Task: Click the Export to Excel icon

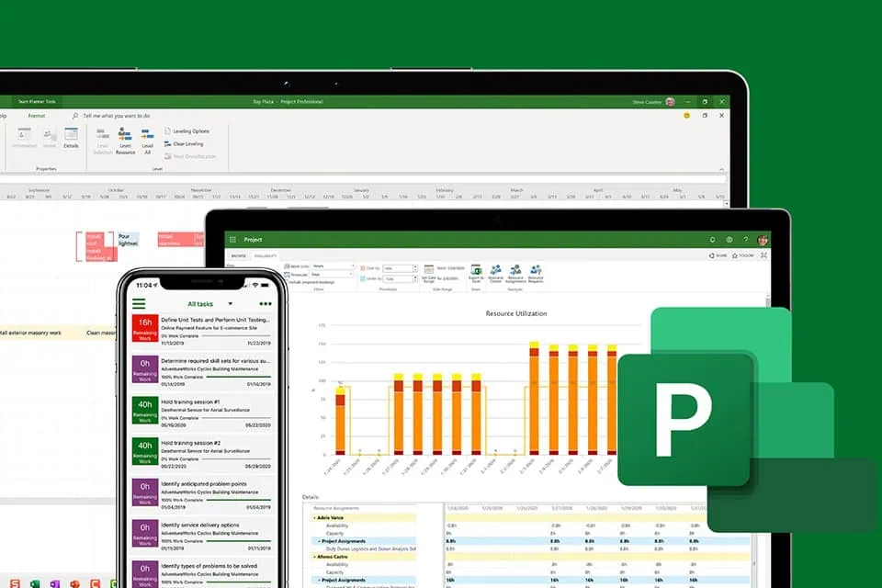Action: click(x=476, y=272)
